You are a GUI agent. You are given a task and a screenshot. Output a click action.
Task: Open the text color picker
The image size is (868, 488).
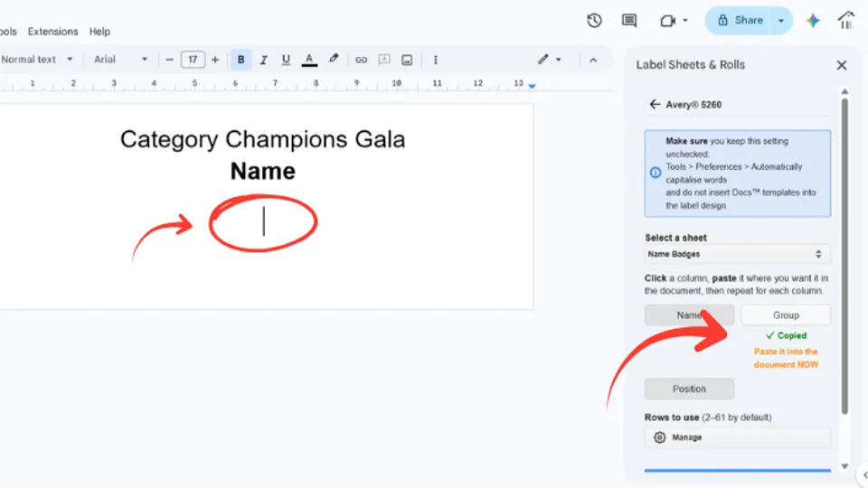pyautogui.click(x=309, y=60)
